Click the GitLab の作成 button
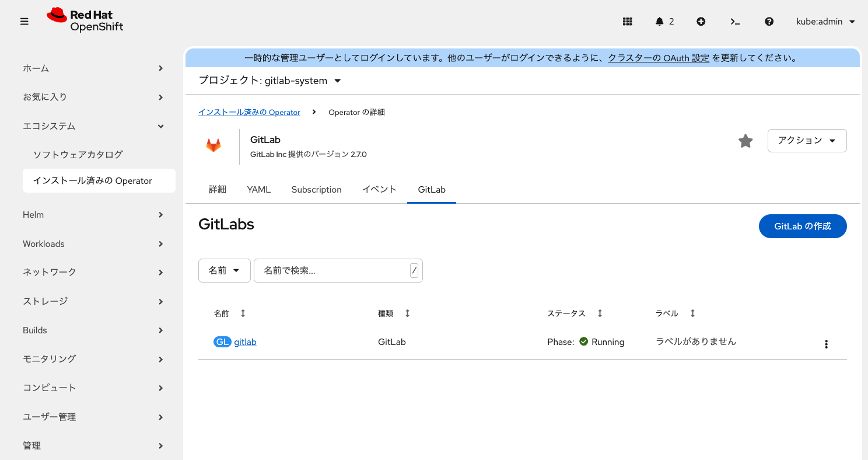The width and height of the screenshot is (868, 460). 803,226
